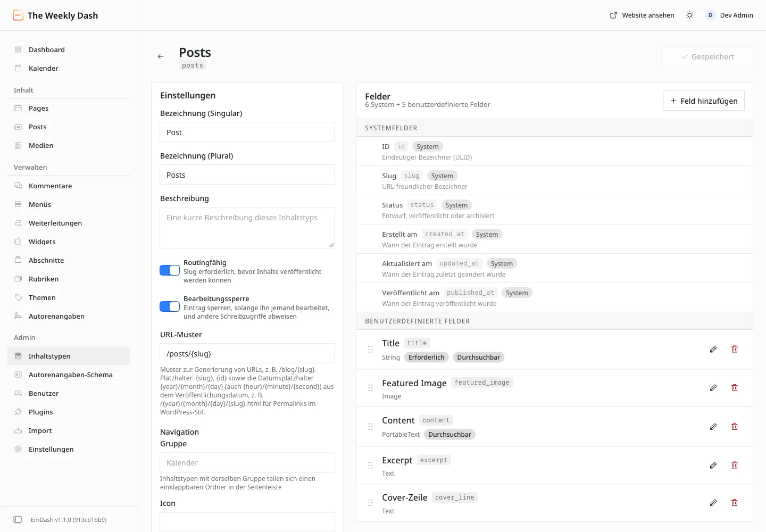
Task: Open Kommentare in the sidebar
Action: 69,186
